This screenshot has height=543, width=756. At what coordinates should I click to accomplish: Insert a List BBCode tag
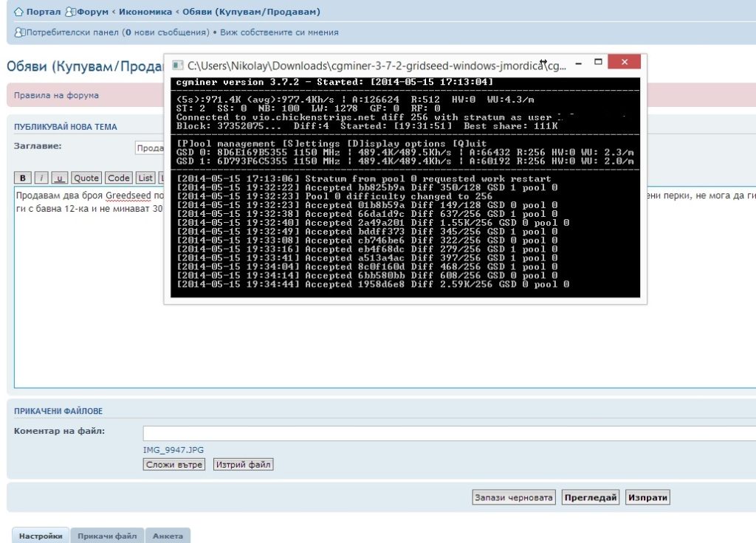coord(145,178)
